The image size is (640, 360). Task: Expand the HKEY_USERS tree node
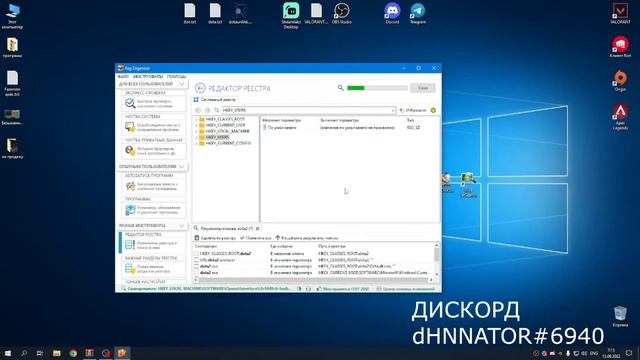click(x=196, y=138)
